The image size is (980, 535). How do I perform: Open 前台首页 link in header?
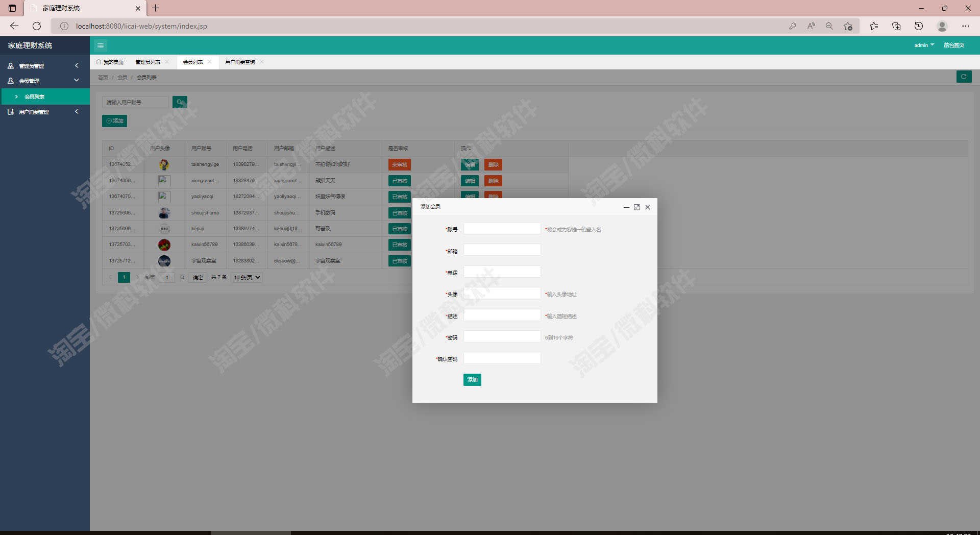[953, 45]
